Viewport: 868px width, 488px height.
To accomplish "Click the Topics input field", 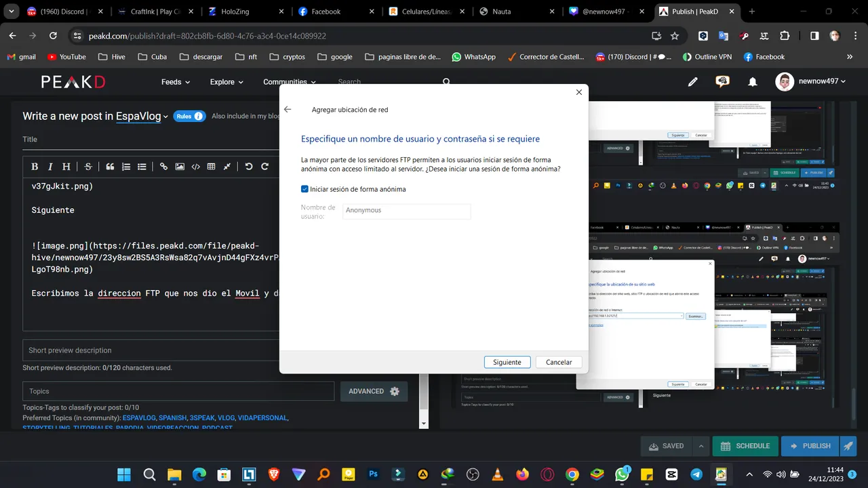I will 178,391.
